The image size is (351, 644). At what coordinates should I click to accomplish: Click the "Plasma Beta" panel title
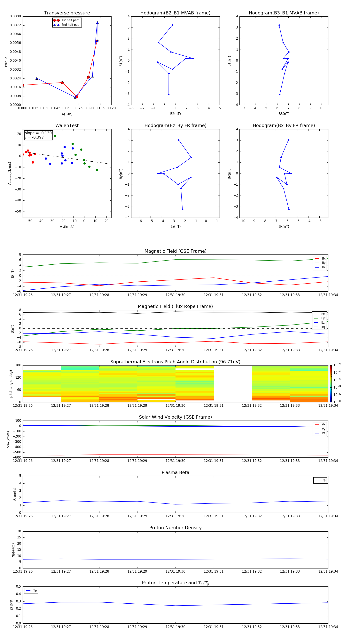[175, 473]
